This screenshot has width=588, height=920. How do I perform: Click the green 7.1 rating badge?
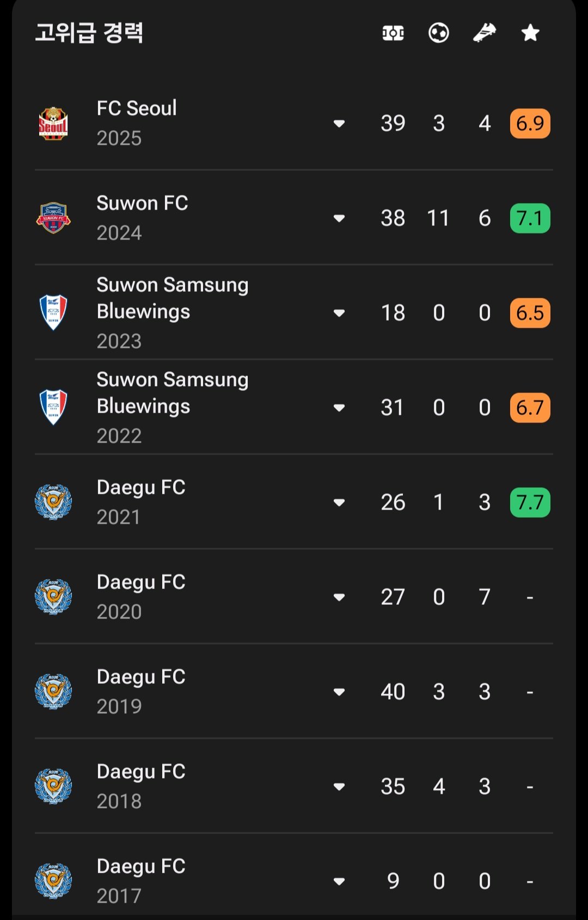[x=530, y=218]
